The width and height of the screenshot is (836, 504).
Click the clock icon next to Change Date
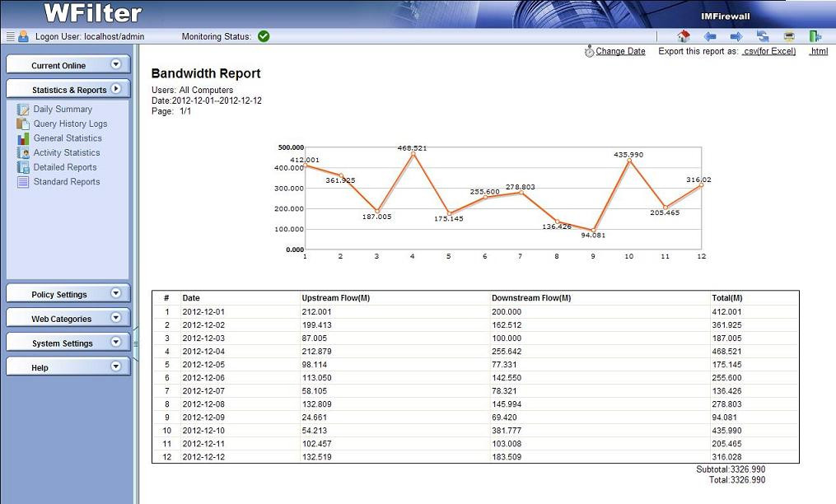coord(589,51)
